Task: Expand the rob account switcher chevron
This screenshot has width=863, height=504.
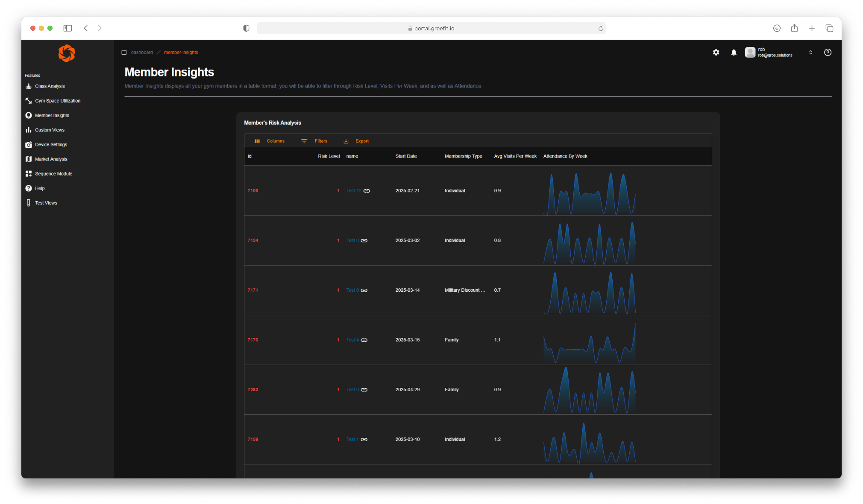Action: coord(810,53)
